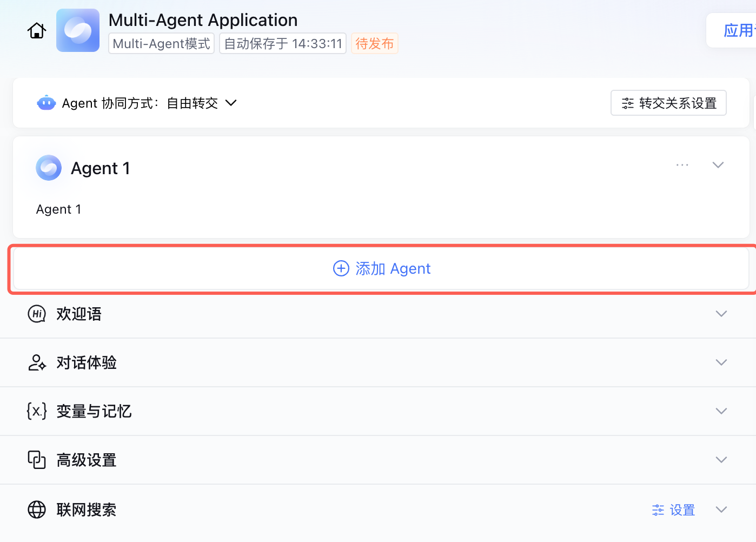Click the home icon
This screenshot has height=542, width=756.
click(37, 31)
